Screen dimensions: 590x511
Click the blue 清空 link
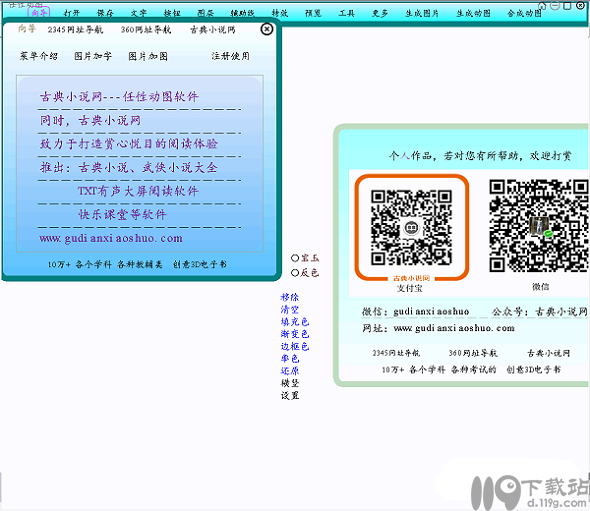(290, 310)
